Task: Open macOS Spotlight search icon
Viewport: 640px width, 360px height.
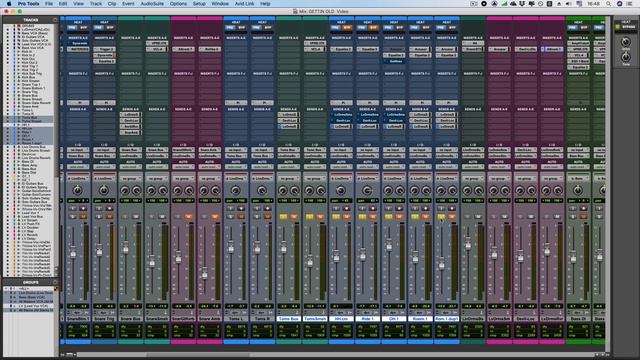Action: (x=608, y=4)
